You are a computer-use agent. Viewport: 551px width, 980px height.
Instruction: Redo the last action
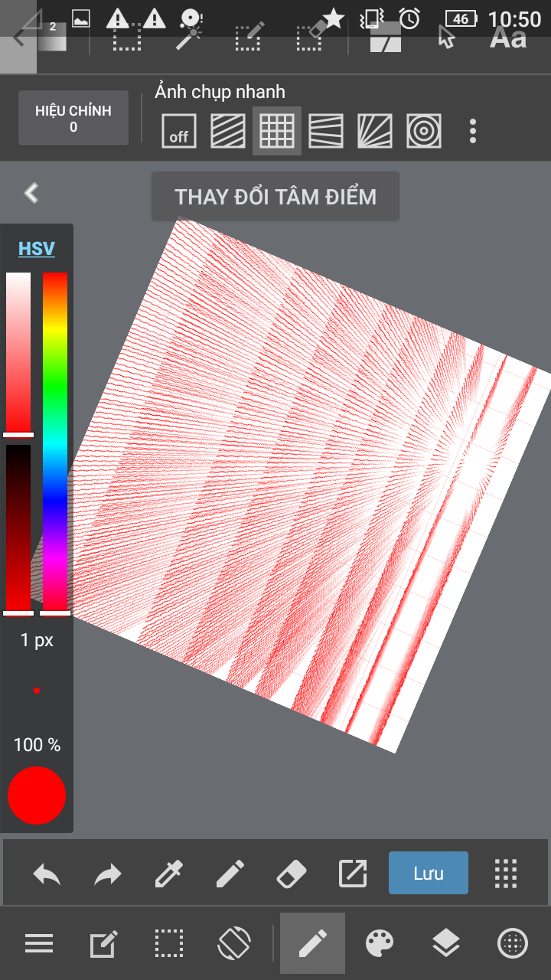(x=108, y=874)
